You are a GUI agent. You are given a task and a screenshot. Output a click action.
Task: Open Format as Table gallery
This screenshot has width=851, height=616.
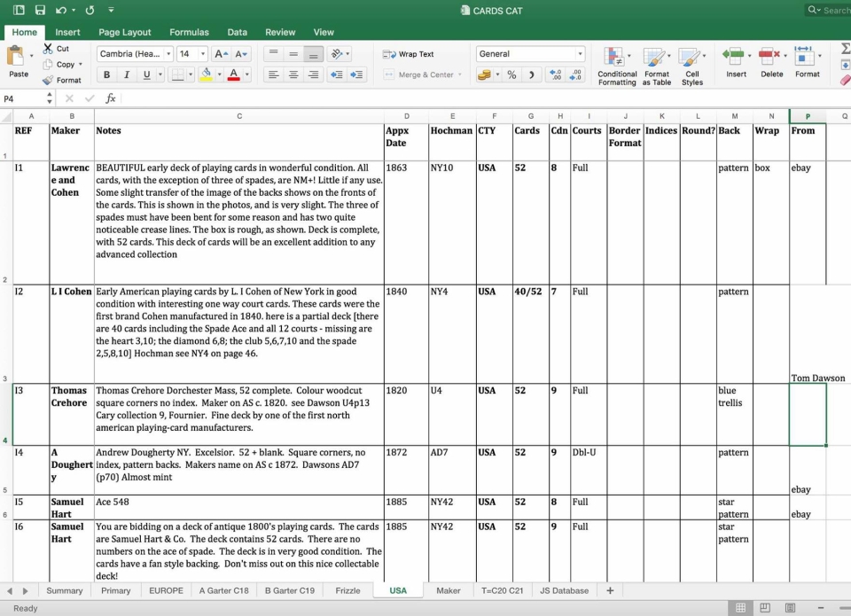coord(657,66)
